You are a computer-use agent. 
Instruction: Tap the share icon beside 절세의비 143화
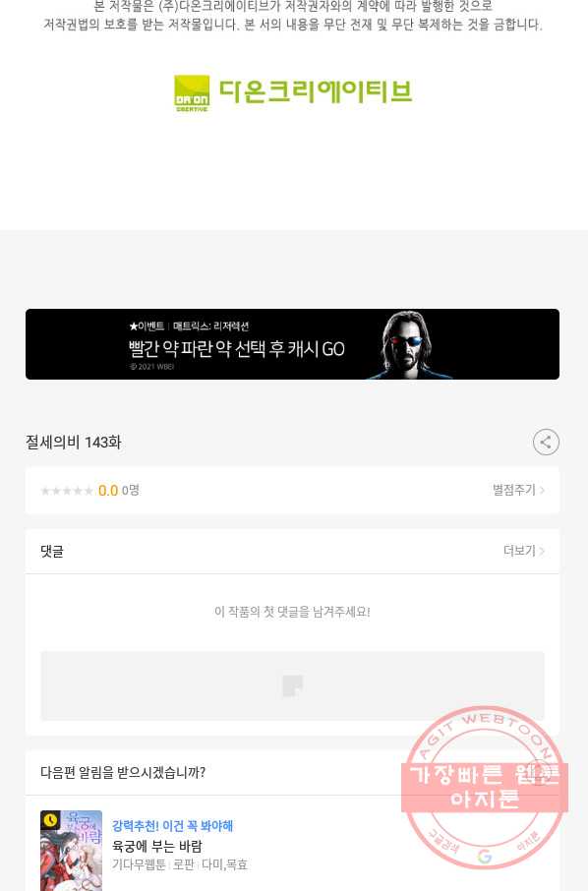point(546,443)
